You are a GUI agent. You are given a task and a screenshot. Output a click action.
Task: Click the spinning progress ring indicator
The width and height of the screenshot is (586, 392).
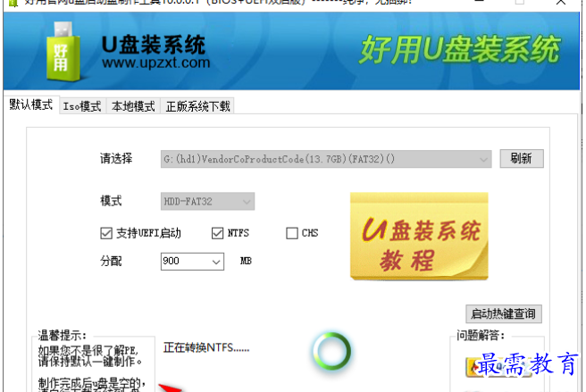(332, 351)
